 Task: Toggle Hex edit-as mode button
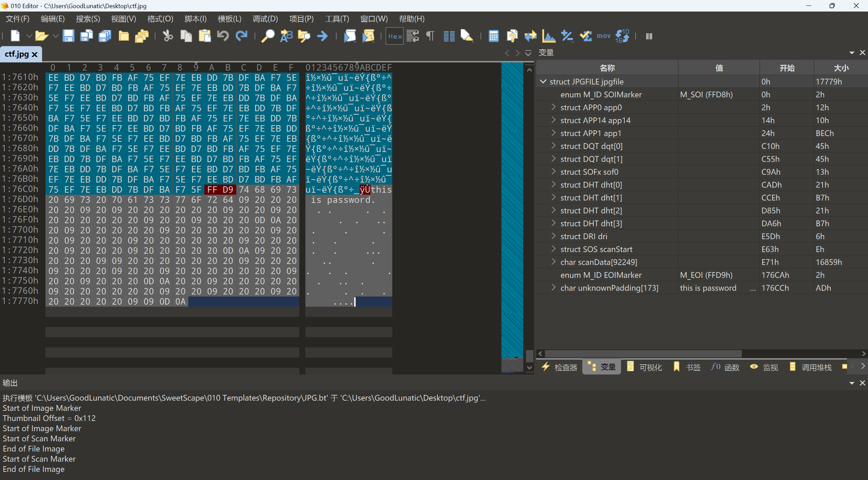(395, 36)
